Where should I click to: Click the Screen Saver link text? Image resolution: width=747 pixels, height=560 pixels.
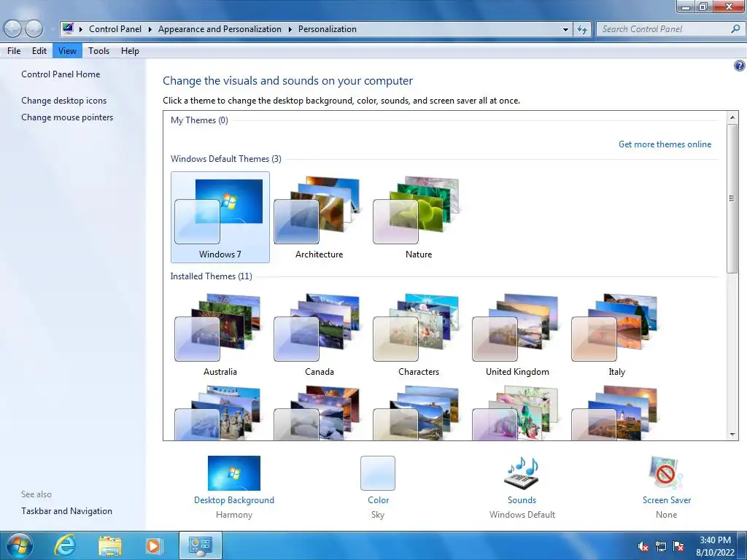tap(667, 500)
